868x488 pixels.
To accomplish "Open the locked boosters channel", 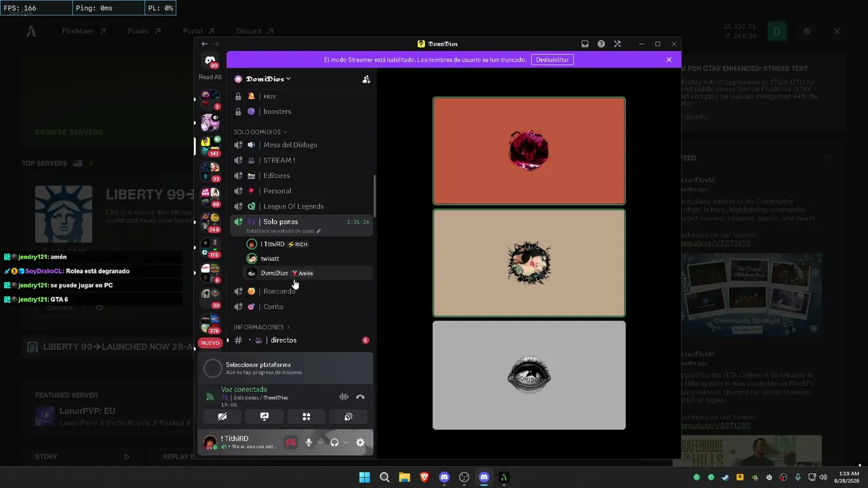I will 302,111.
